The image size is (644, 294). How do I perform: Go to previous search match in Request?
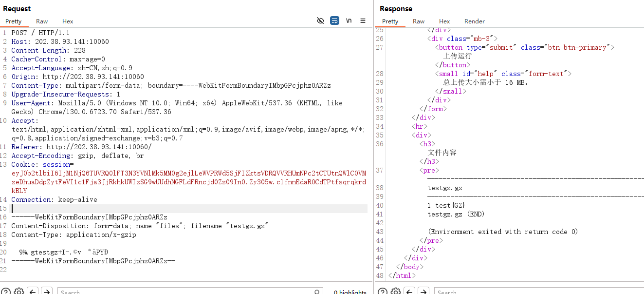tap(33, 292)
